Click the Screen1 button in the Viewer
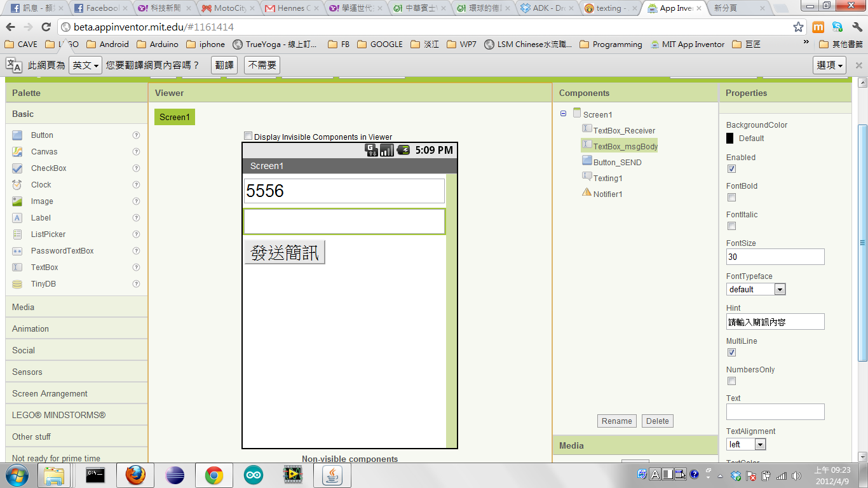Screen dimensions: 868x488 (x=175, y=117)
